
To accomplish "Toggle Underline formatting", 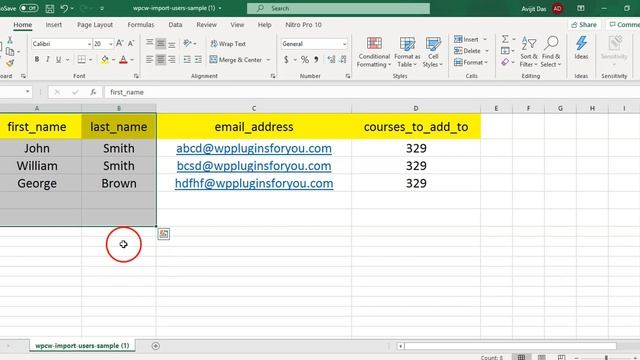I will (x=58, y=60).
